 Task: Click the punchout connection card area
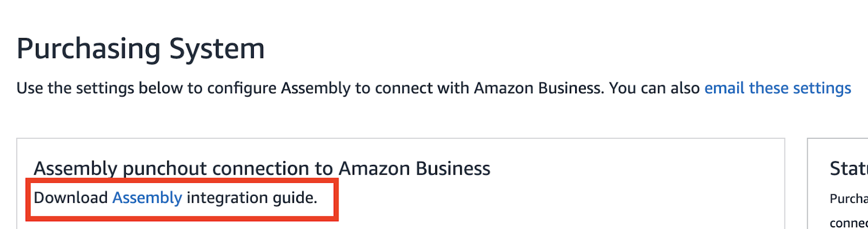[401, 183]
